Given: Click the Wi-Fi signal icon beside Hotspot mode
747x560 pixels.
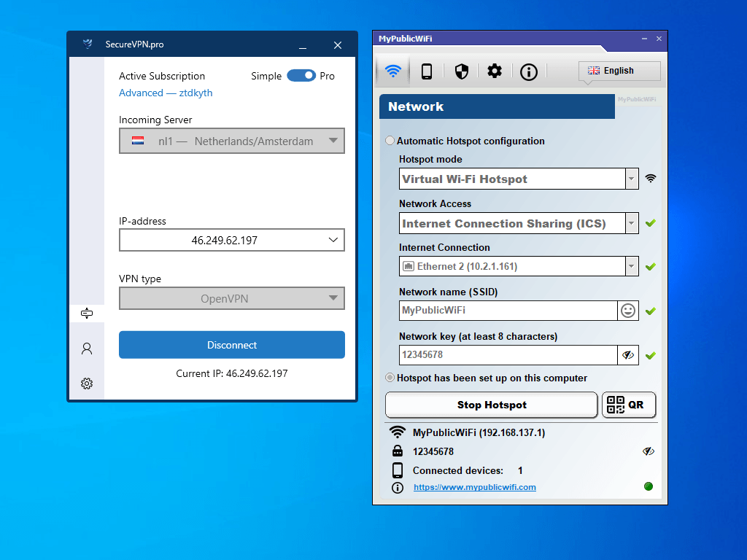Looking at the screenshot, I should point(650,178).
